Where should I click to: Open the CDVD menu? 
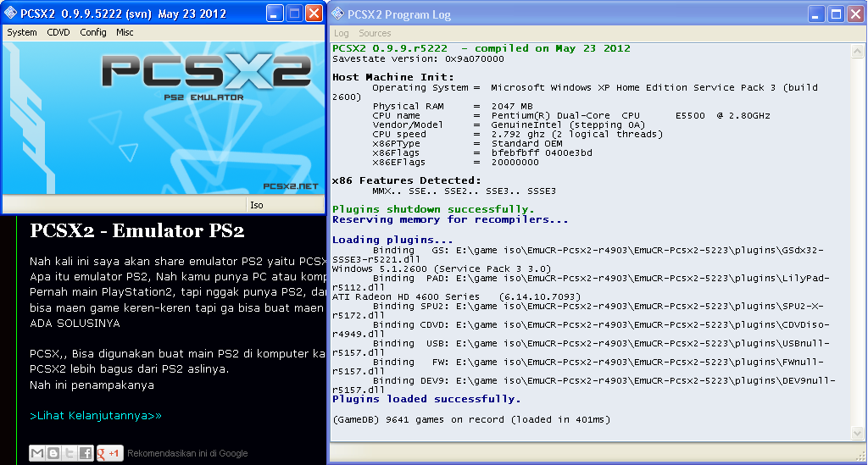pos(58,33)
